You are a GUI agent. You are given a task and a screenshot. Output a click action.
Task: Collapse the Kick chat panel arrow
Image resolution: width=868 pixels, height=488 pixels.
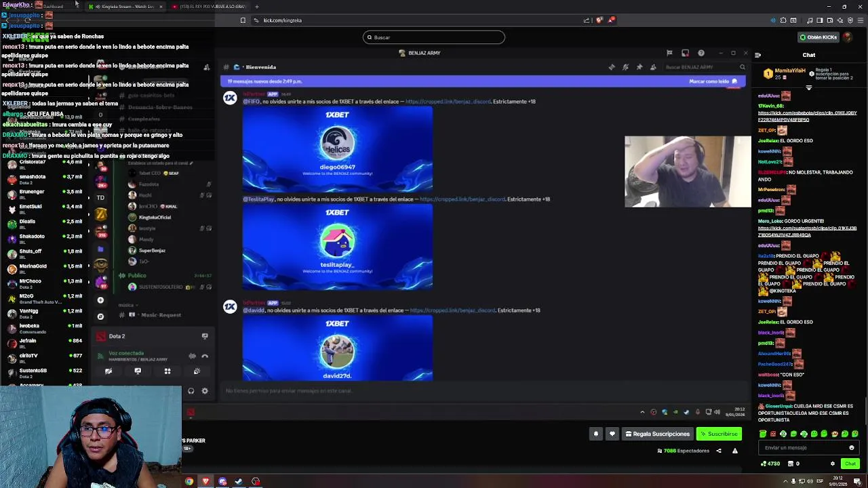pyautogui.click(x=757, y=55)
